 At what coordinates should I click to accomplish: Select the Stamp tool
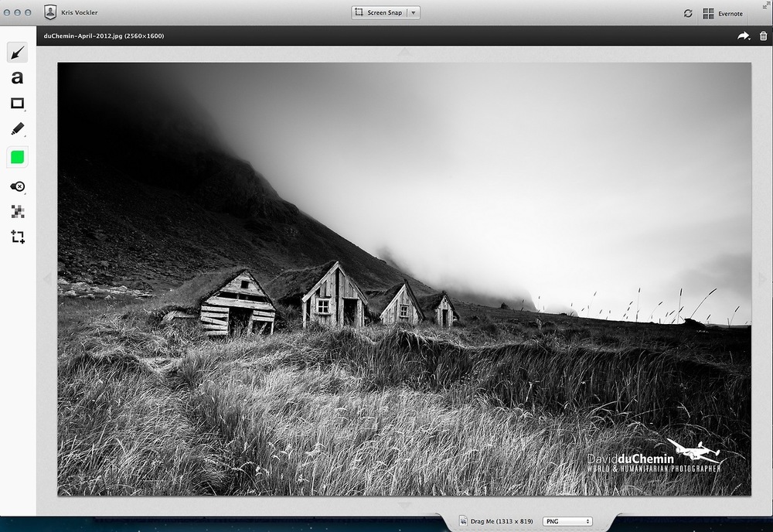17,186
